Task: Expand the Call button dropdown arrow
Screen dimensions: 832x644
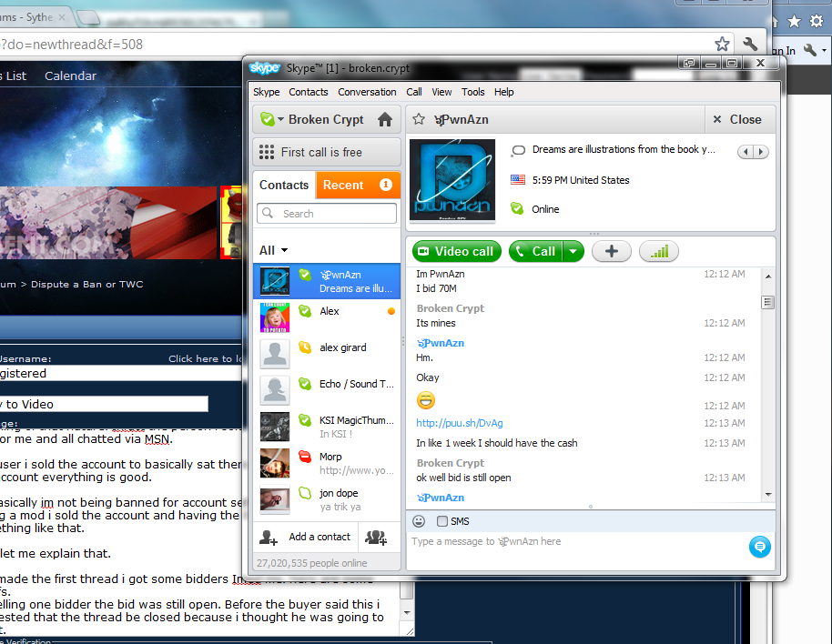Action: click(x=573, y=251)
